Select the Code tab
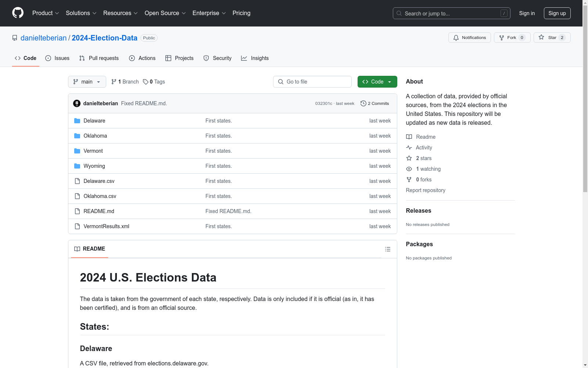 point(26,58)
